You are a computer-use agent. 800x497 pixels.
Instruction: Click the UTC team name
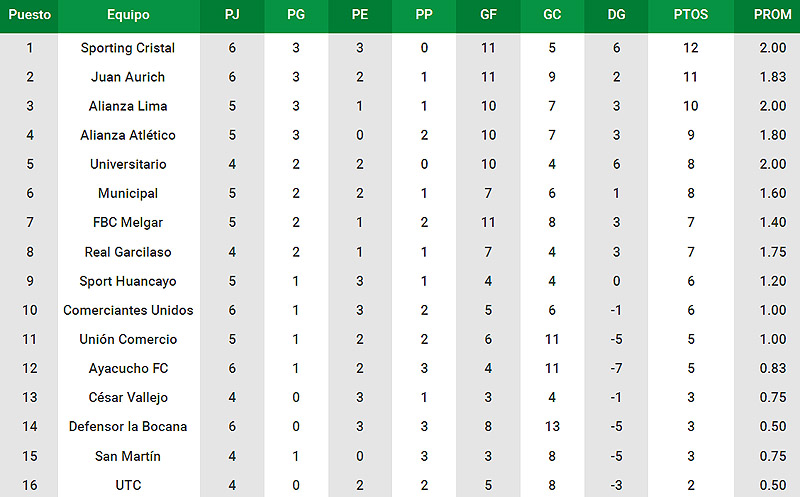click(128, 485)
